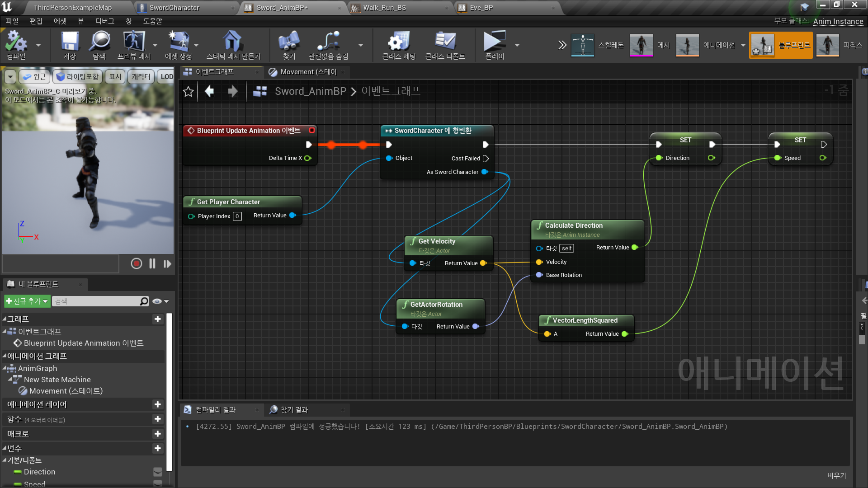
Task: Click the record button under the preview viewport
Action: 137,264
